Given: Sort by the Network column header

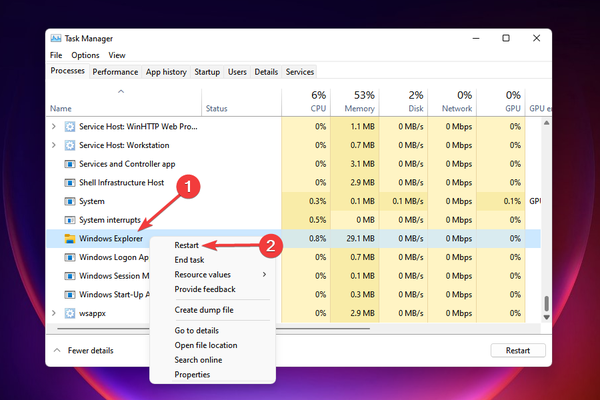Looking at the screenshot, I should (452, 102).
